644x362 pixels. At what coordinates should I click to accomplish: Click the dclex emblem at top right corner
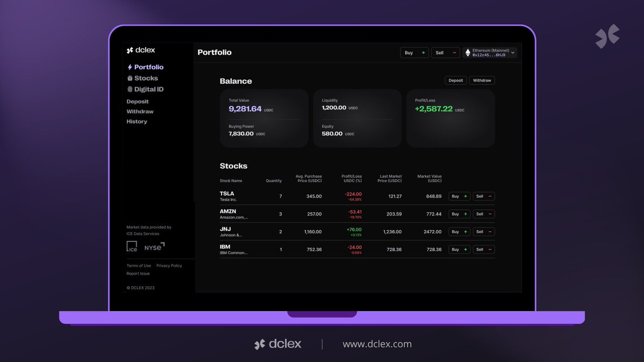[x=607, y=36]
